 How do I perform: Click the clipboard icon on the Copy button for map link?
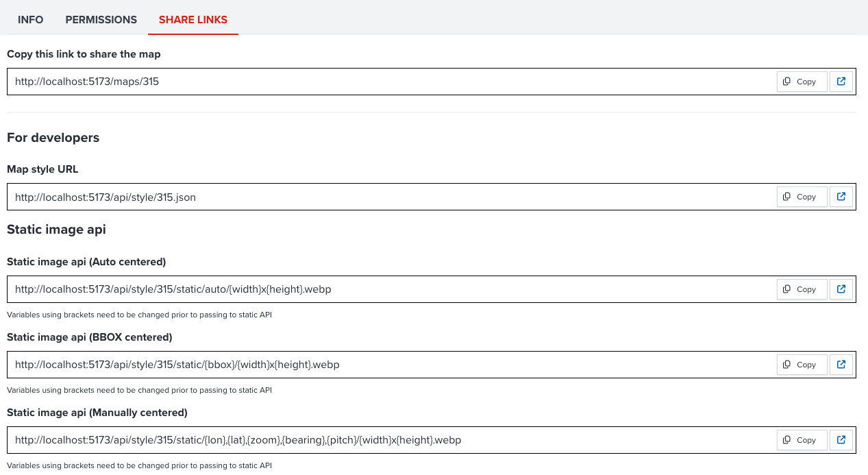[x=788, y=81]
